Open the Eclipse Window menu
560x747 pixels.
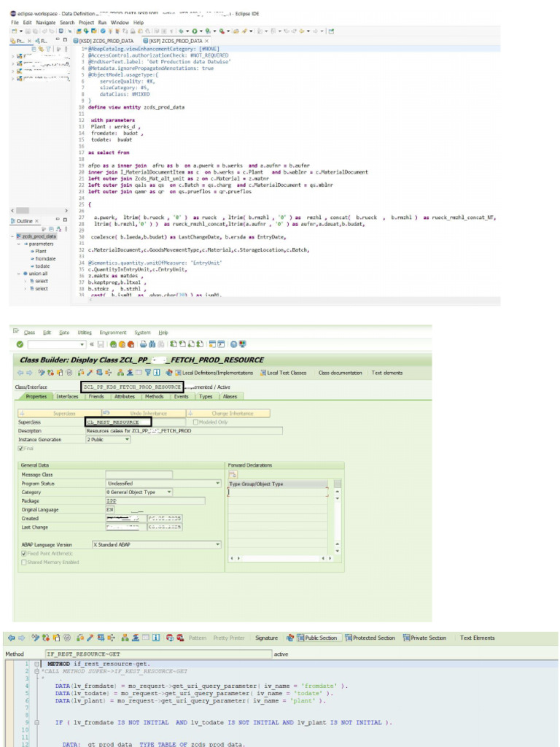point(120,23)
